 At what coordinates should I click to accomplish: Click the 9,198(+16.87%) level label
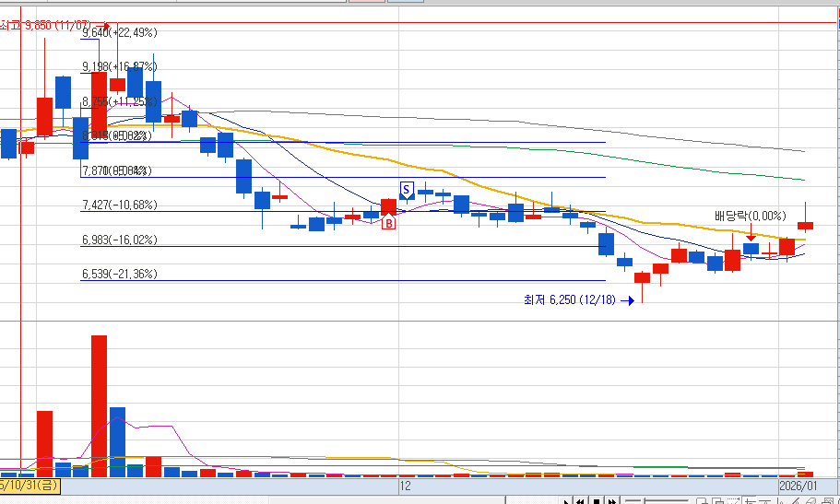[x=120, y=67]
